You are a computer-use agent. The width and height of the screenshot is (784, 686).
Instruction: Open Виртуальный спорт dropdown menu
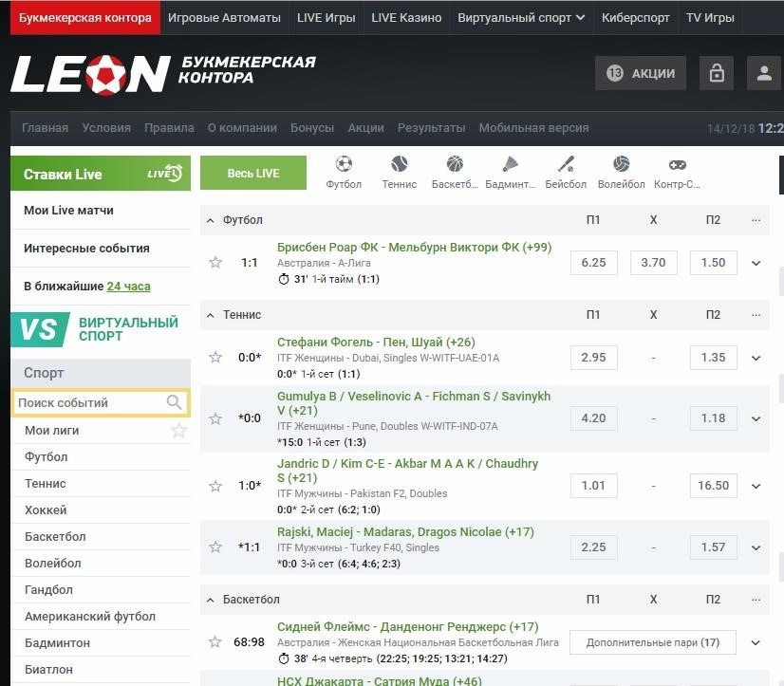coord(521,17)
